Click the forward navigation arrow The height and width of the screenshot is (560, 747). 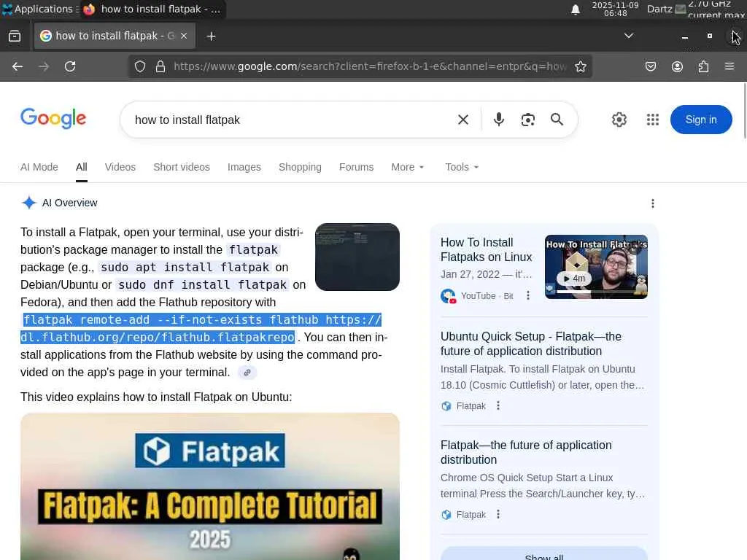[44, 66]
